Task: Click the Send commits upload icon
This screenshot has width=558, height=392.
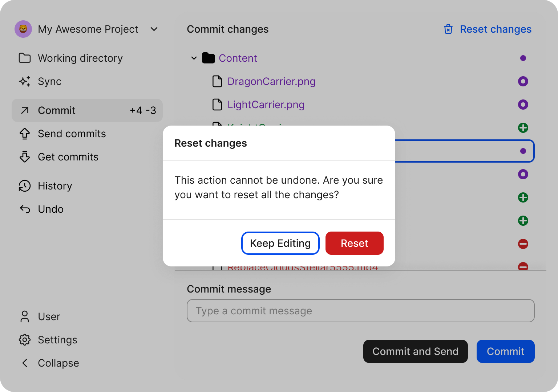Action: 25,134
